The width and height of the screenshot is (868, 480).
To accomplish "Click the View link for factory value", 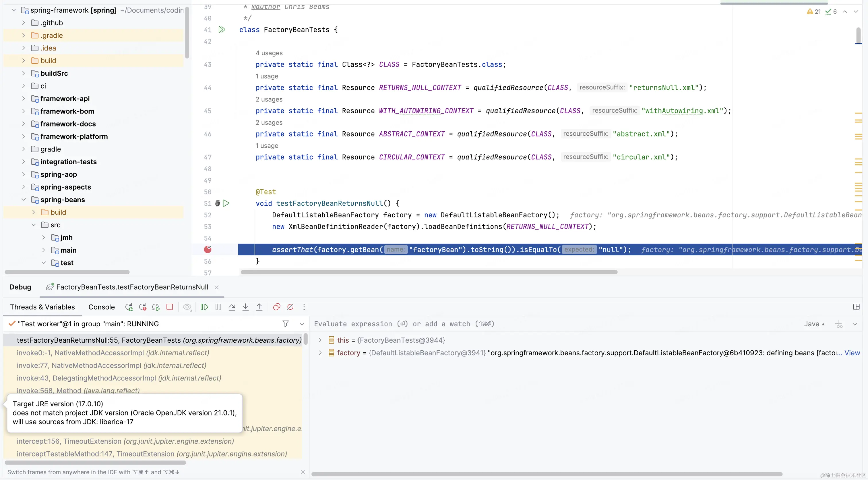I will point(852,353).
